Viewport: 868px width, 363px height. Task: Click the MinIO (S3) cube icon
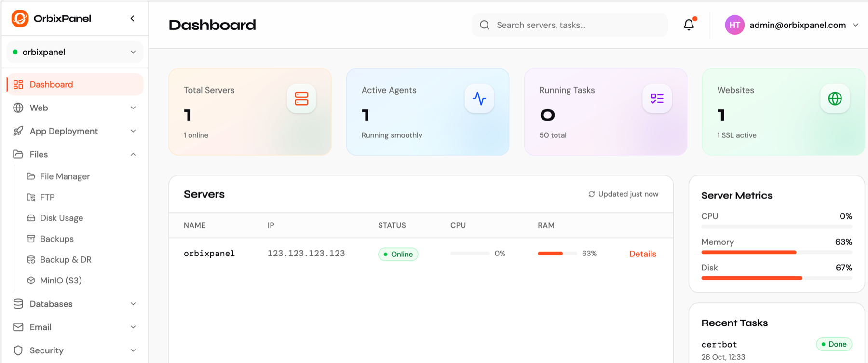click(x=31, y=280)
